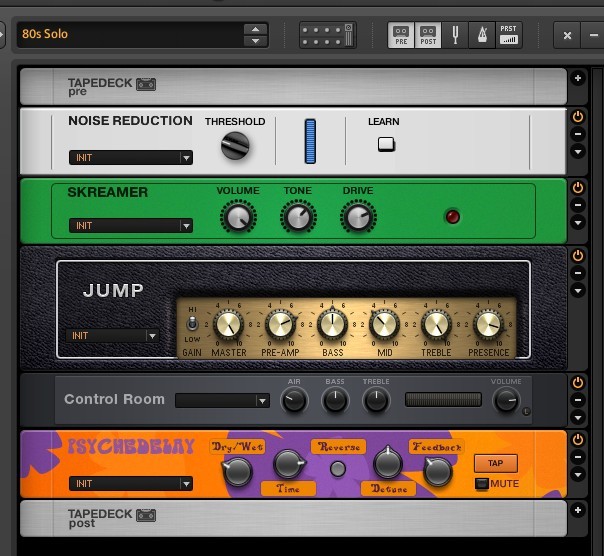Click the Jump Master knob
This screenshot has width=604, height=556.
point(228,324)
